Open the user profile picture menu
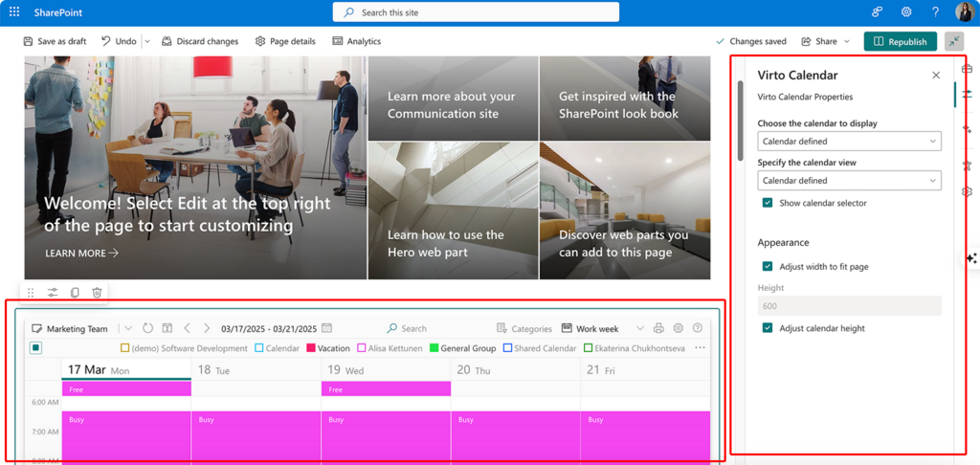 965,11
